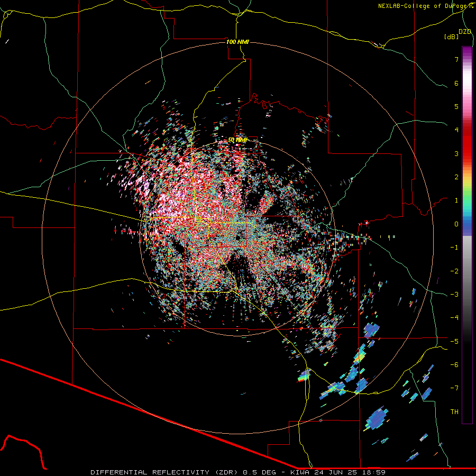
Task: Click the "6" value on the scale
Action: tap(456, 83)
